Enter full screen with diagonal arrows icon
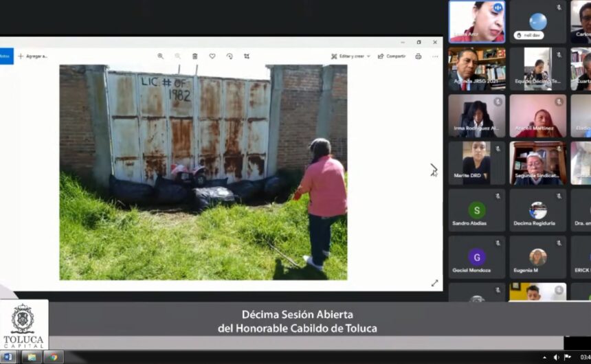The height and width of the screenshot is (364, 591). [x=434, y=283]
